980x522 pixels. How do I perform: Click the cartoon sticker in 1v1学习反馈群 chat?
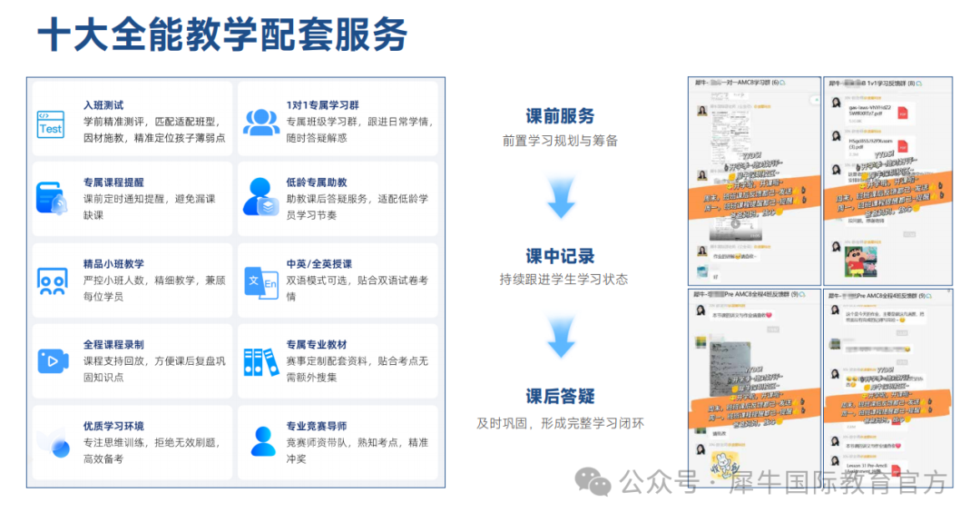860,261
